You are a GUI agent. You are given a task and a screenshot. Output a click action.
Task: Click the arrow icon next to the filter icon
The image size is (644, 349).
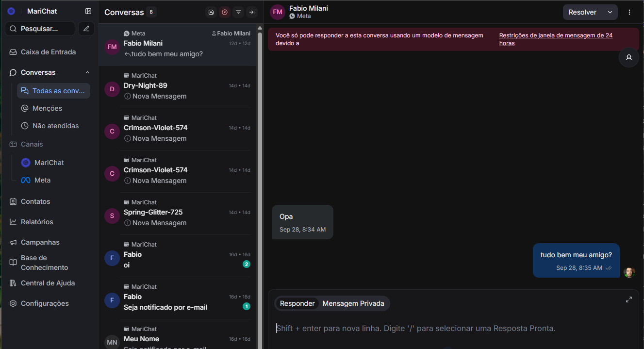tap(252, 12)
